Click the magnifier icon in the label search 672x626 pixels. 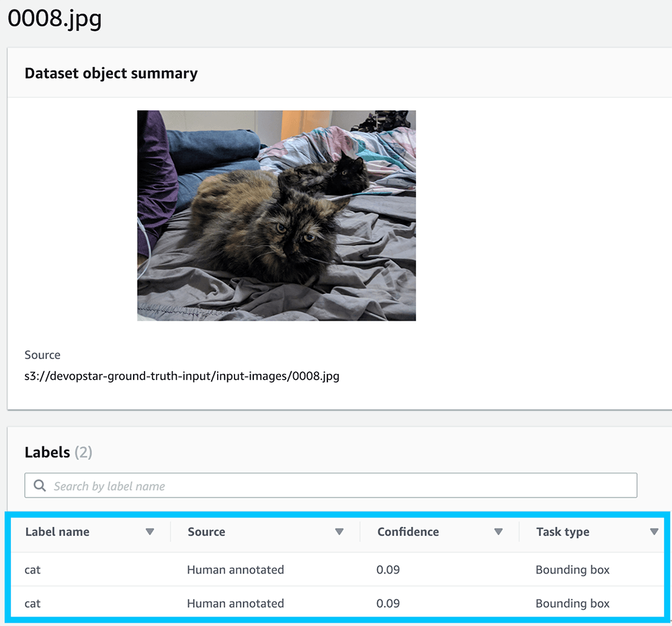point(40,486)
